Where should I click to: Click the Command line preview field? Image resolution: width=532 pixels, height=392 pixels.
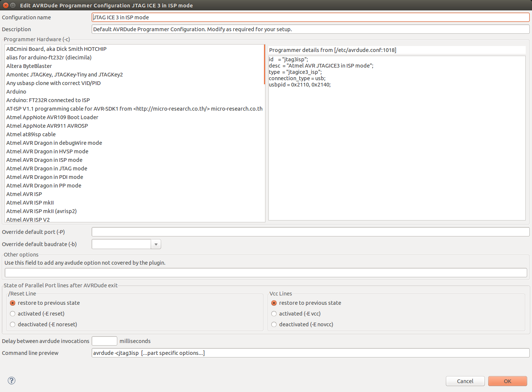[310, 353]
